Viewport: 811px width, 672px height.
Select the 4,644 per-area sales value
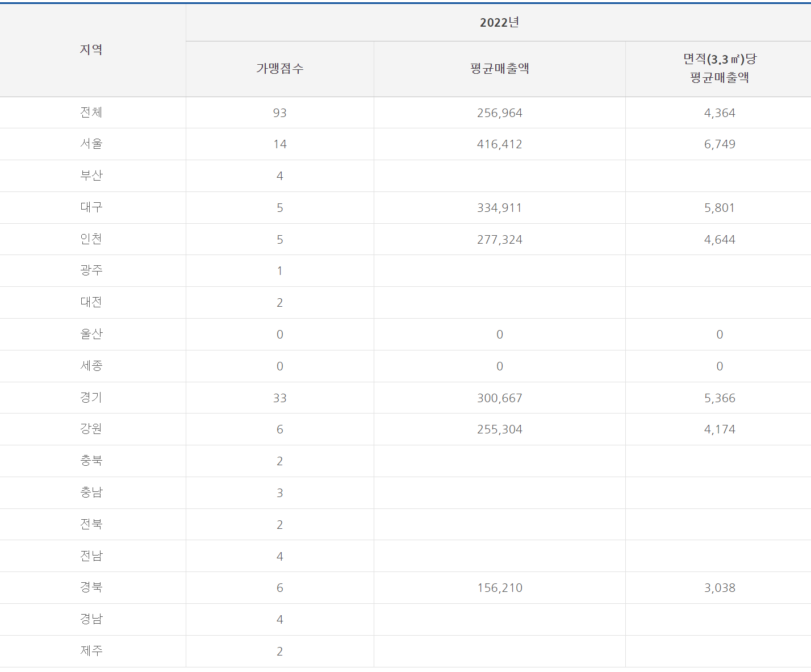(720, 240)
